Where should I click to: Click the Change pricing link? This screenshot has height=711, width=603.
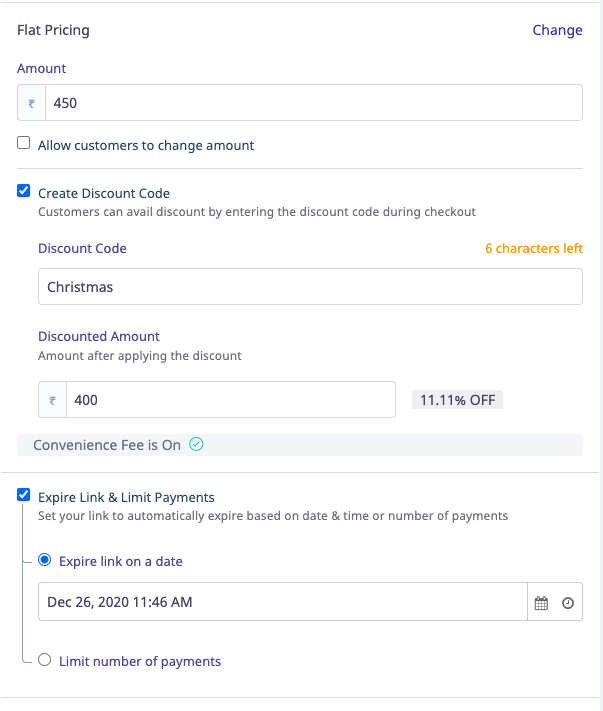click(557, 30)
